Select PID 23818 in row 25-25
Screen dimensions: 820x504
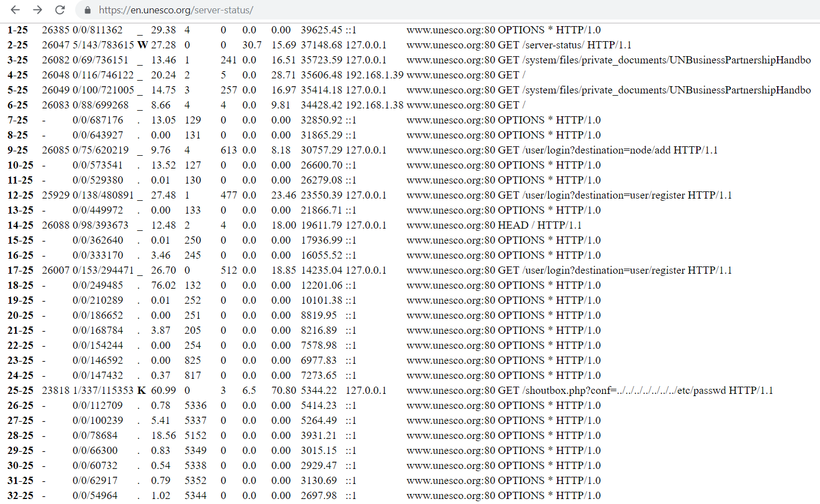pyautogui.click(x=56, y=391)
